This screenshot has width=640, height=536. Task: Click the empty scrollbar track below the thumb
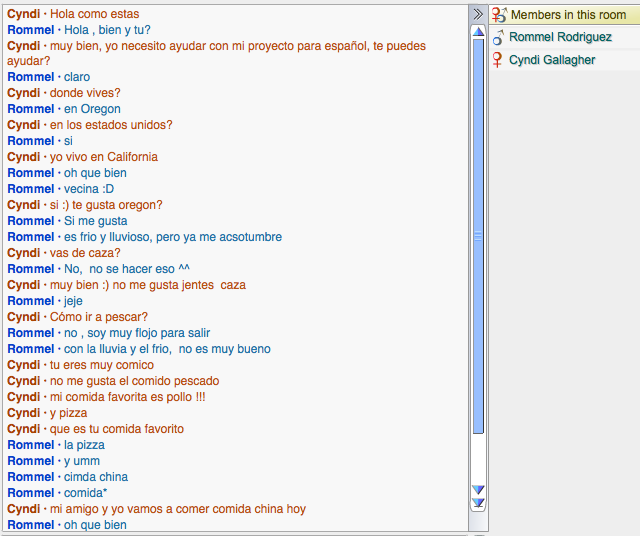click(x=478, y=458)
